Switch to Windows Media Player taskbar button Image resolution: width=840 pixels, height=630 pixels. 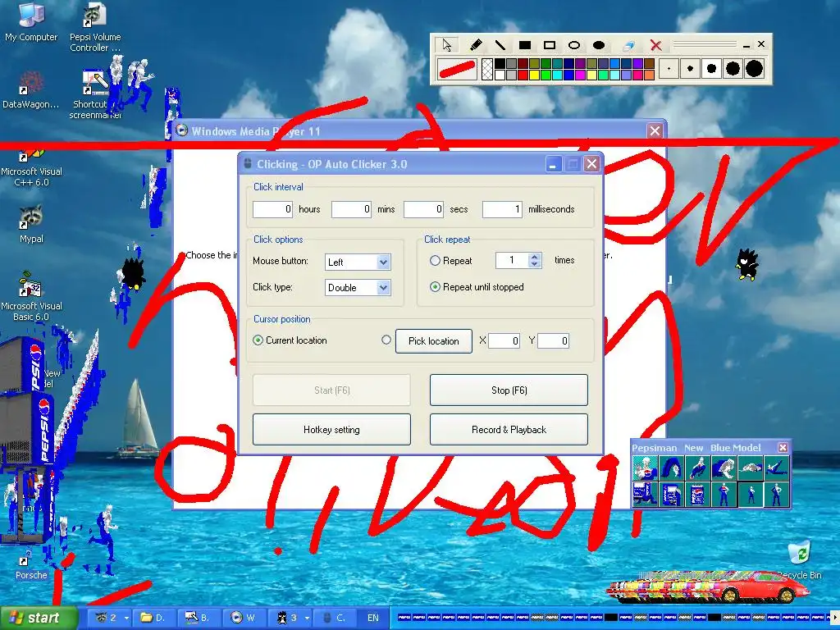244,618
